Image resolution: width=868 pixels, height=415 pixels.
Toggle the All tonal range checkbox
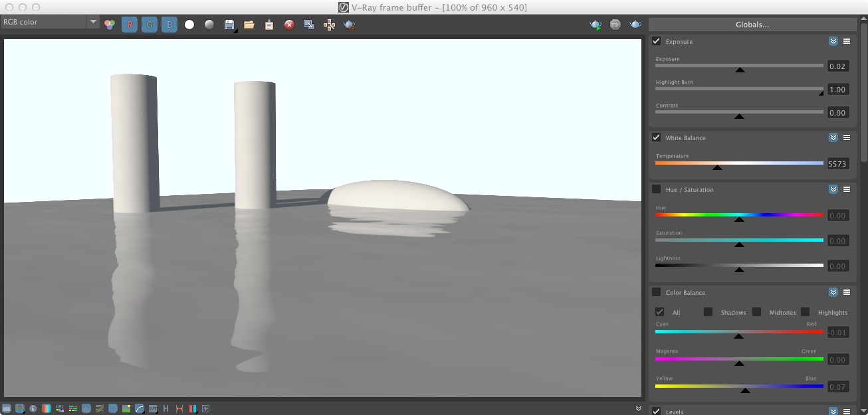click(x=660, y=312)
